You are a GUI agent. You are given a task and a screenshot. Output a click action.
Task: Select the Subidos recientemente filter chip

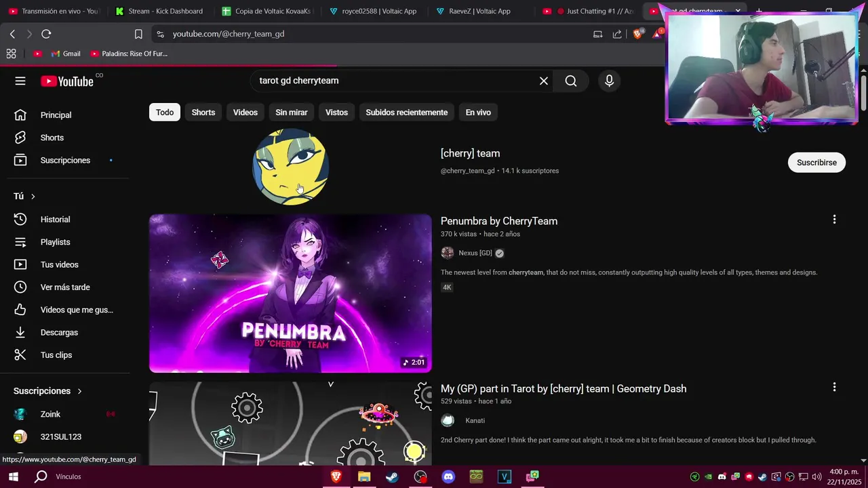[407, 113]
